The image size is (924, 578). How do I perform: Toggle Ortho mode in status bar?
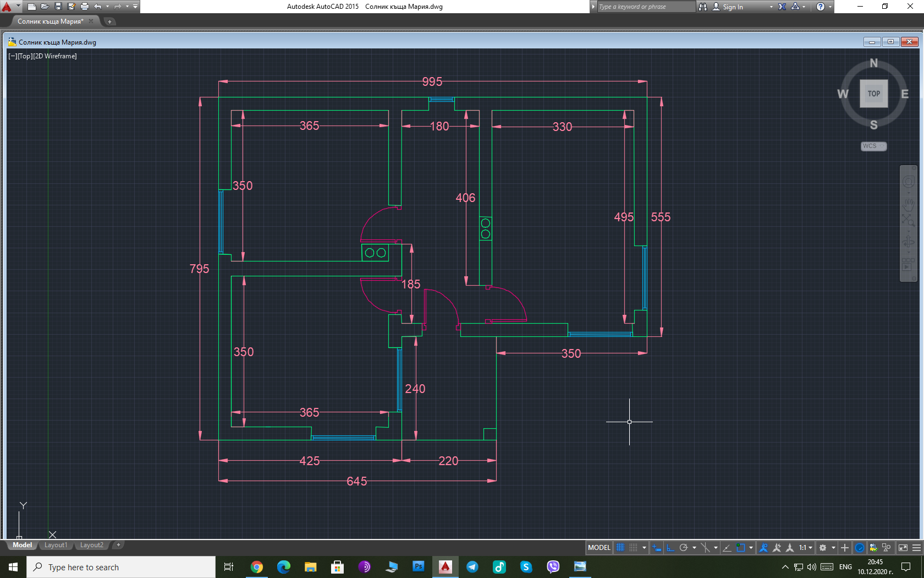tap(670, 548)
